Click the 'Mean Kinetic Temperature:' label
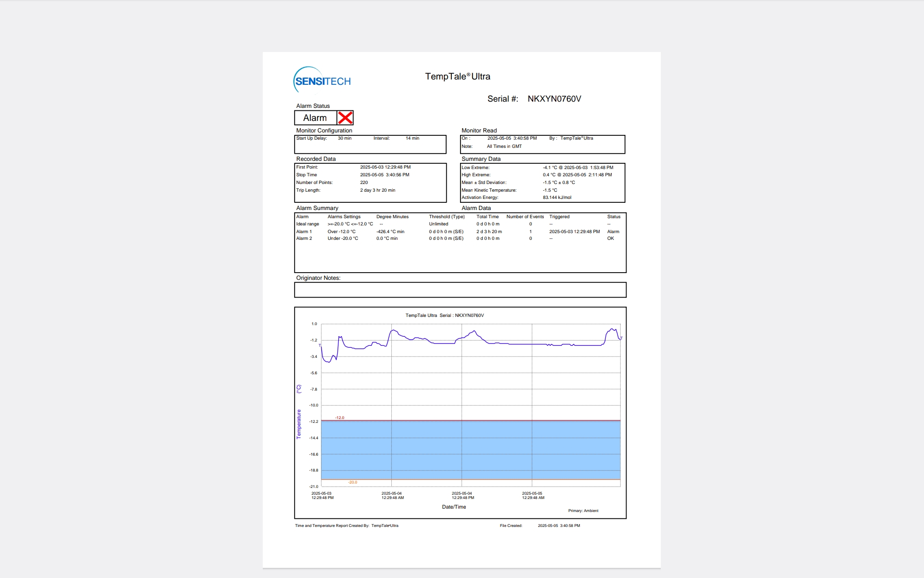 click(x=489, y=190)
